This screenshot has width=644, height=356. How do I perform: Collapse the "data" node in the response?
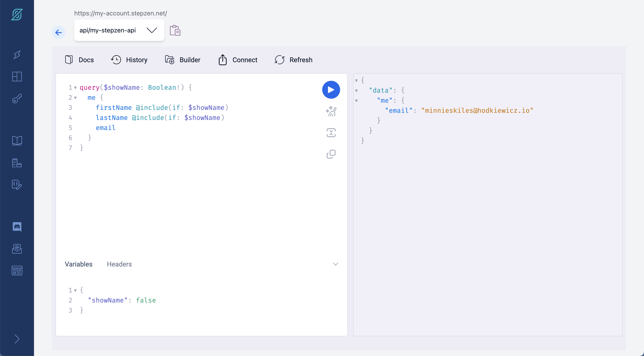click(x=356, y=91)
